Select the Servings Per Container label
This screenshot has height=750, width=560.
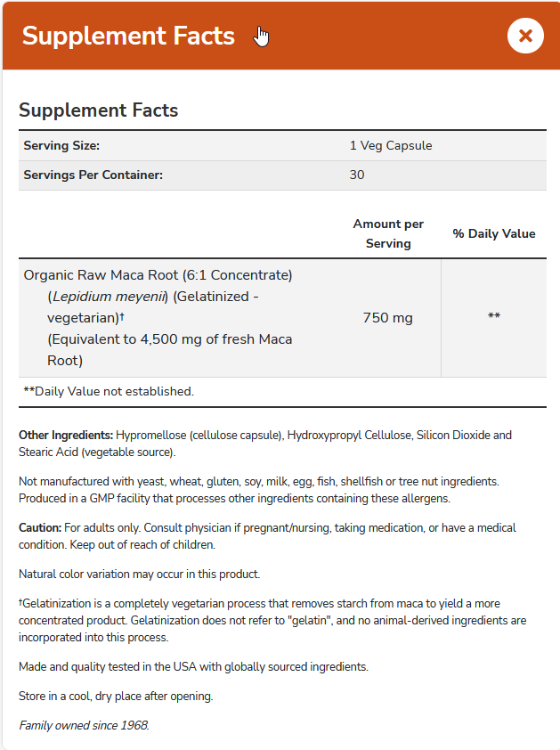(x=93, y=175)
